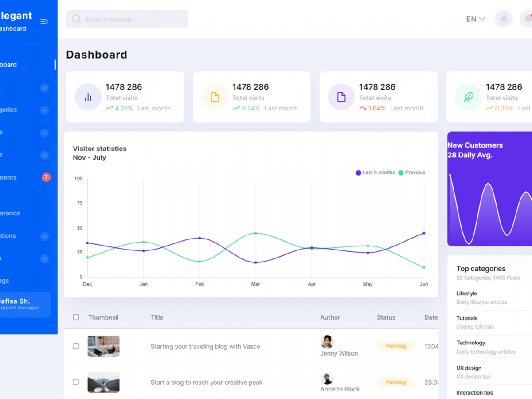Viewport: 532px width, 399px height.
Task: Toggle the Last 6 months chart legend
Action: click(x=375, y=172)
